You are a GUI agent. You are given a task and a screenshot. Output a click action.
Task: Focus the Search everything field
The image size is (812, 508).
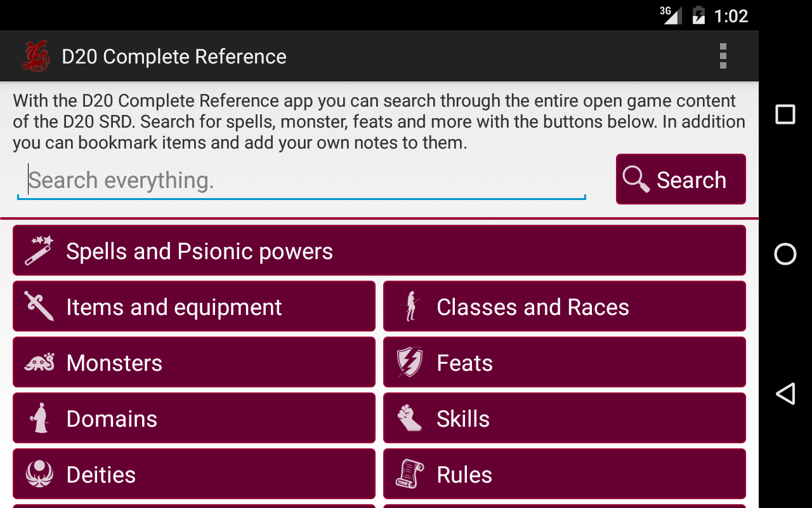(x=301, y=180)
